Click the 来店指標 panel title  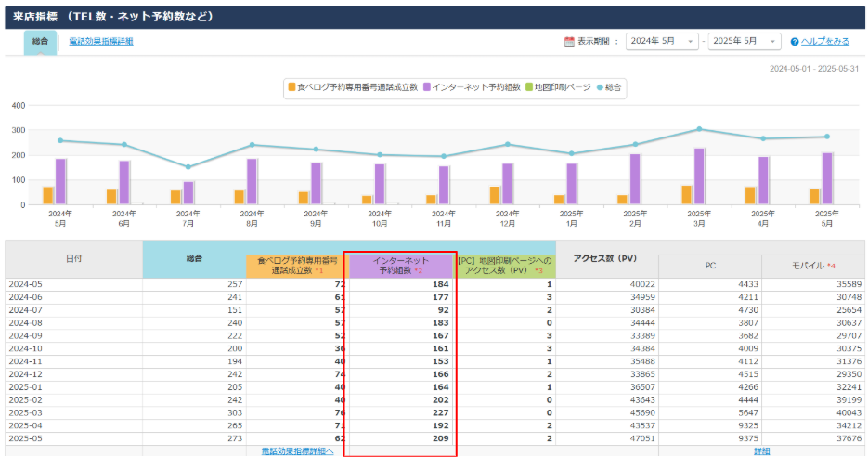pyautogui.click(x=113, y=17)
